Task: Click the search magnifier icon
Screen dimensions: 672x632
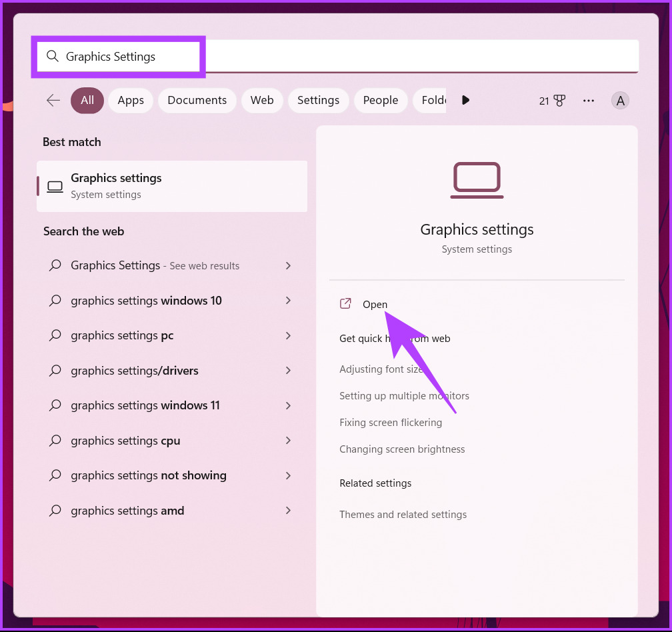Action: tap(53, 57)
